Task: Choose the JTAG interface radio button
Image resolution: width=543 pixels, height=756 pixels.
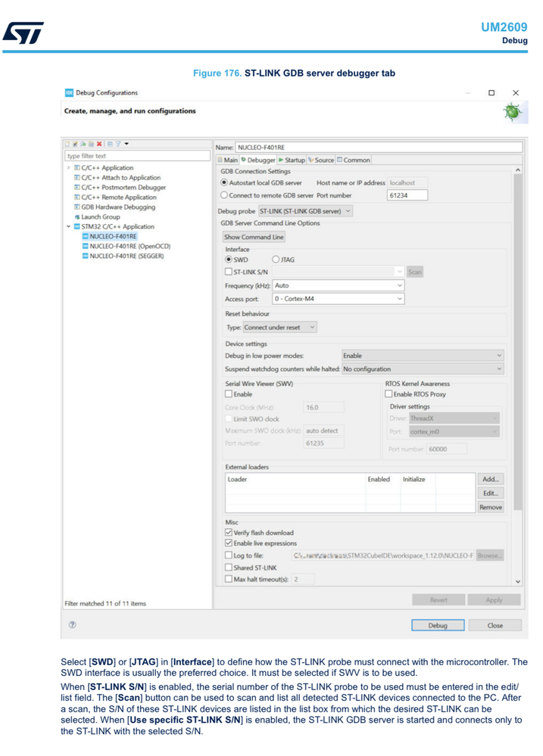Action: click(x=276, y=260)
